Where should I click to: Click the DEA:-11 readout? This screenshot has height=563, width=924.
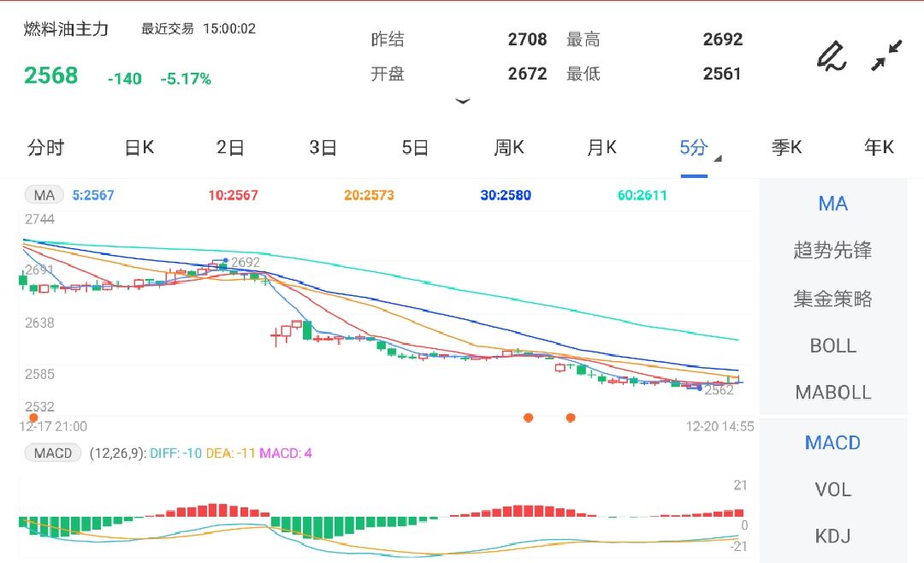230,453
